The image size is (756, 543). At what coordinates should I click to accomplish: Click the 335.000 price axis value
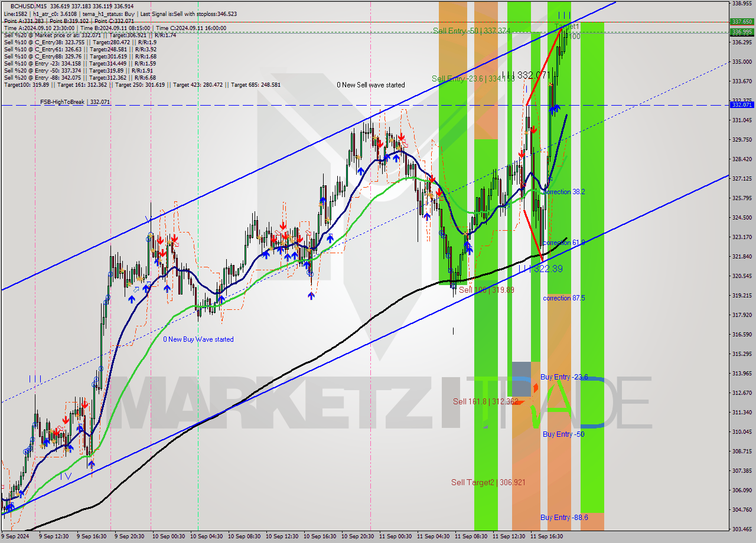coord(742,61)
